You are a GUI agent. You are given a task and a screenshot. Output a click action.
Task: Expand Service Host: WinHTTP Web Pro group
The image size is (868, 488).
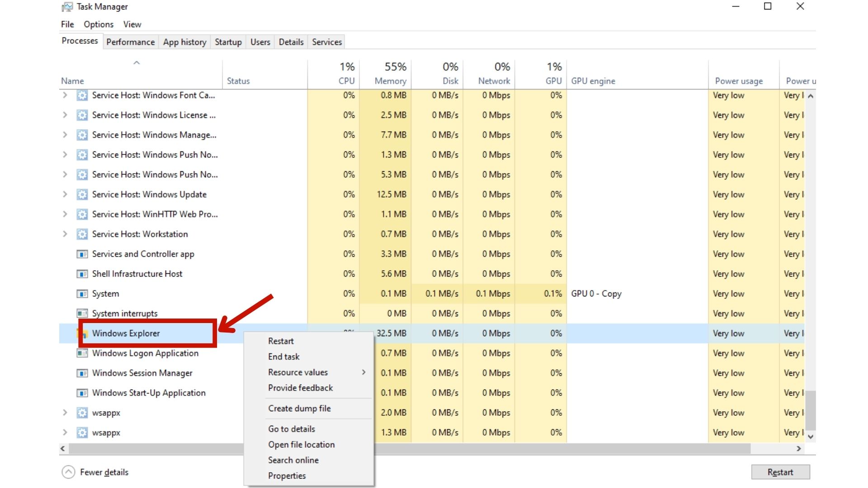[x=65, y=214]
